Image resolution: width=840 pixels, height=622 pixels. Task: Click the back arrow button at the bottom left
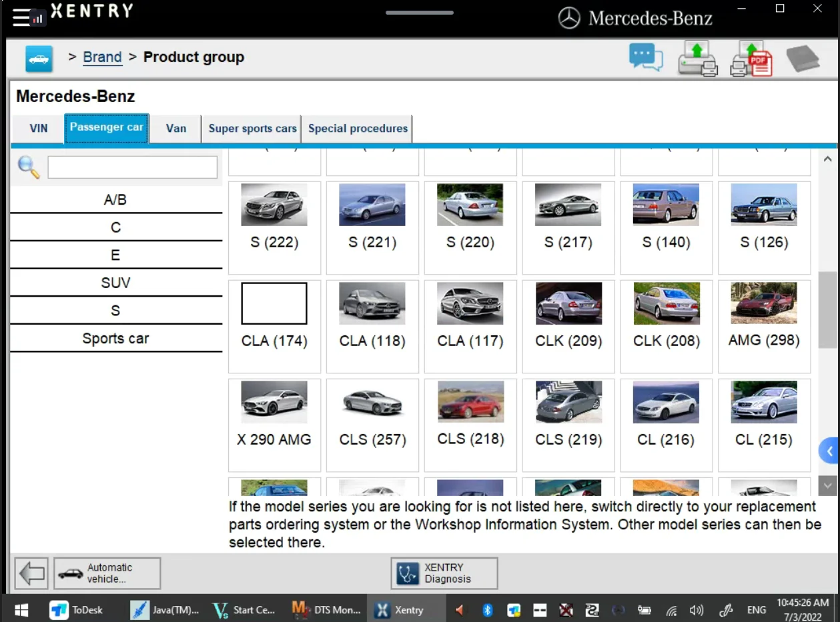point(31,573)
